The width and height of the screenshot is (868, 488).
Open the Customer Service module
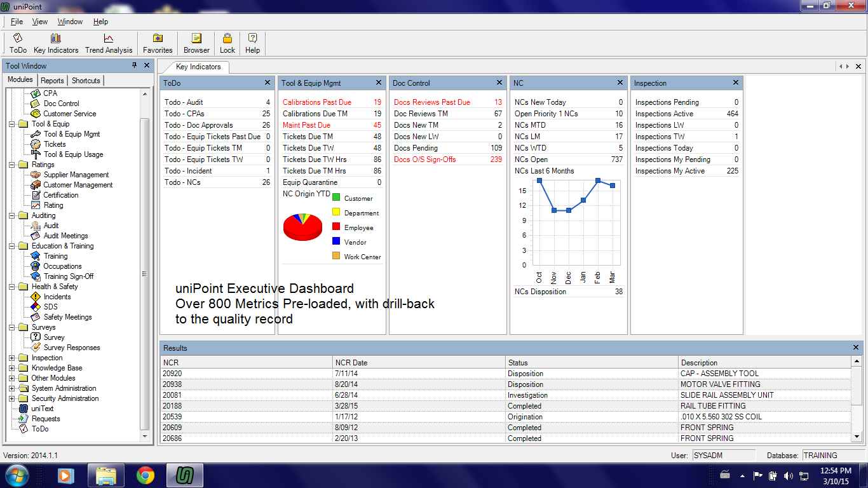coord(69,114)
